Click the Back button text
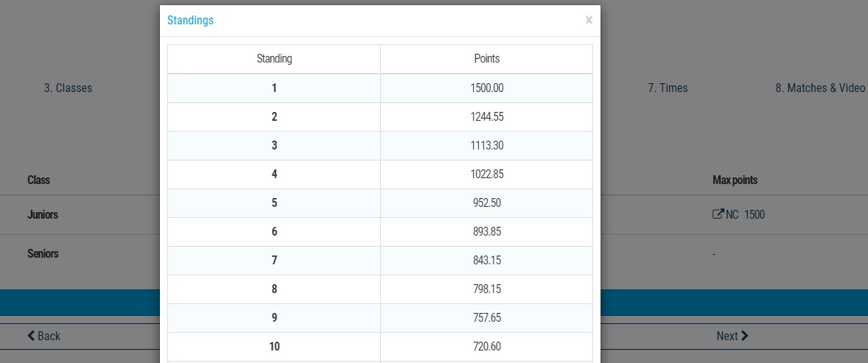This screenshot has width=868, height=363. (49, 336)
